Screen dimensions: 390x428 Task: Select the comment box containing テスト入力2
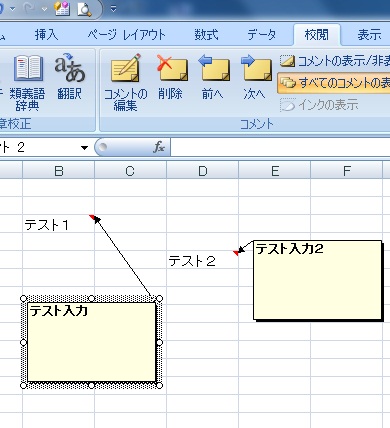pyautogui.click(x=317, y=280)
